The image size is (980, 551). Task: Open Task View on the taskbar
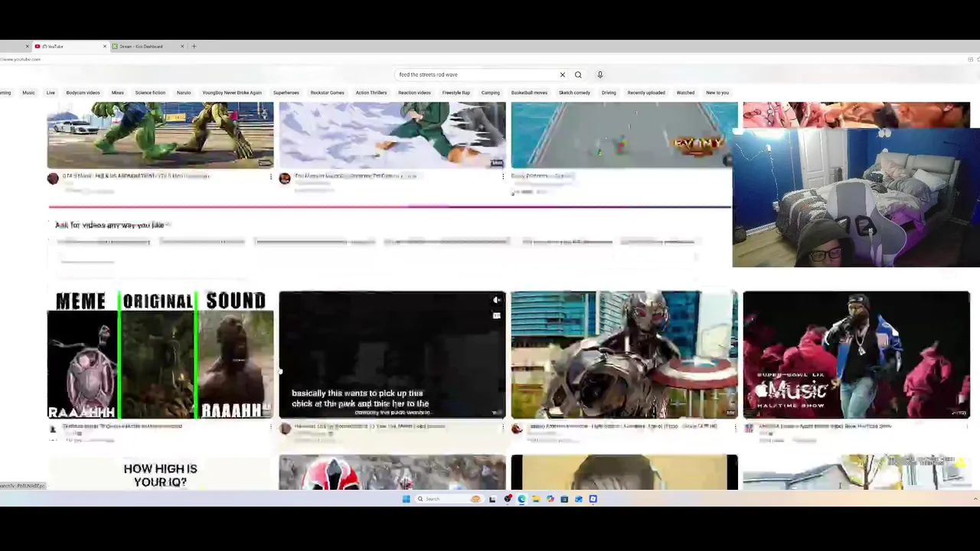click(492, 499)
